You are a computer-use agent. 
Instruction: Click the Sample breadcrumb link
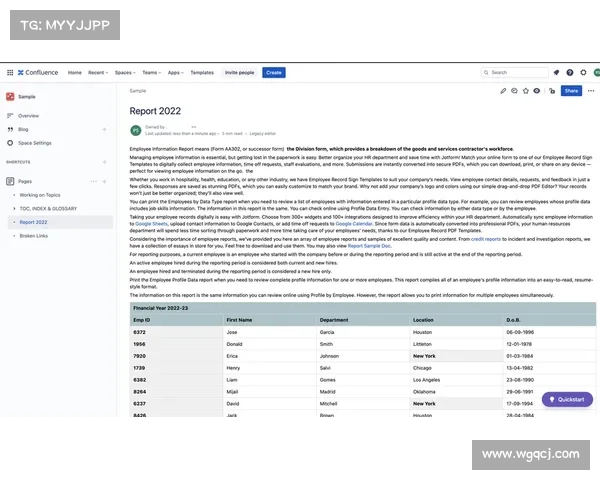(138, 91)
